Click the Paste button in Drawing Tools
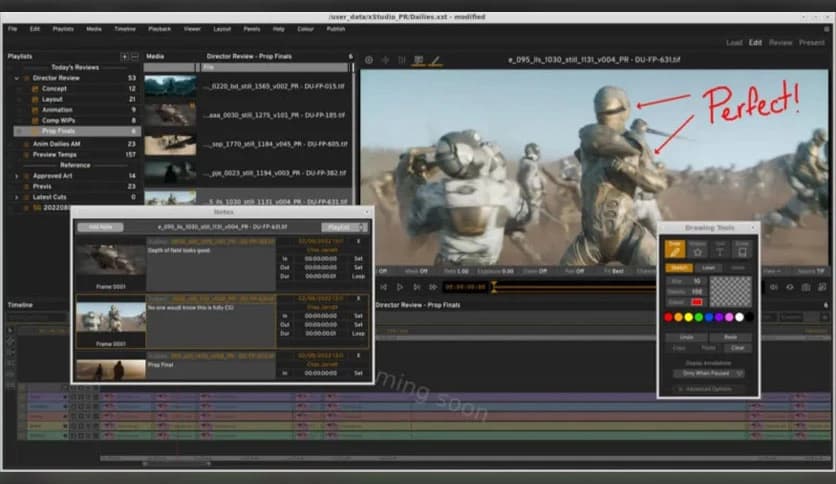The image size is (836, 484). point(708,348)
